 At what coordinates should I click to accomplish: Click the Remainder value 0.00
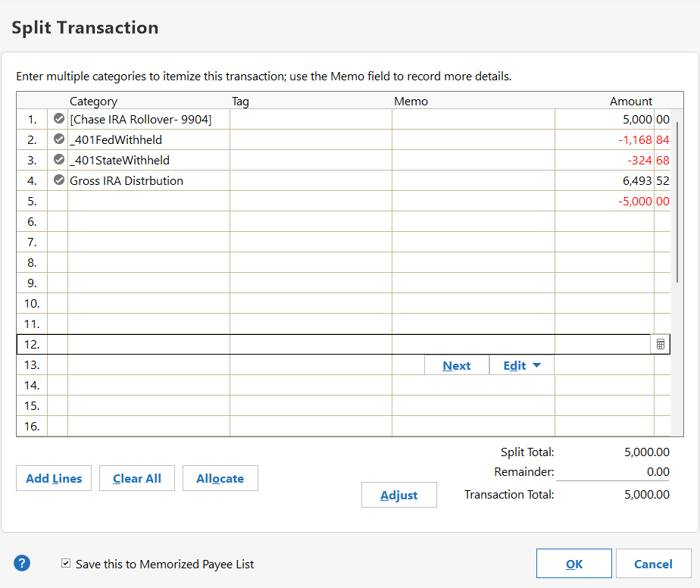coord(658,471)
